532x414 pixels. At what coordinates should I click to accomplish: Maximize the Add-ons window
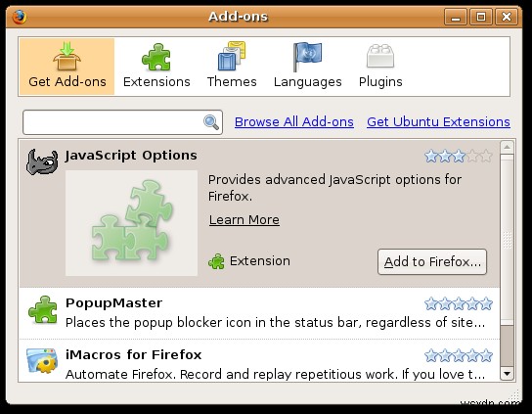(481, 17)
